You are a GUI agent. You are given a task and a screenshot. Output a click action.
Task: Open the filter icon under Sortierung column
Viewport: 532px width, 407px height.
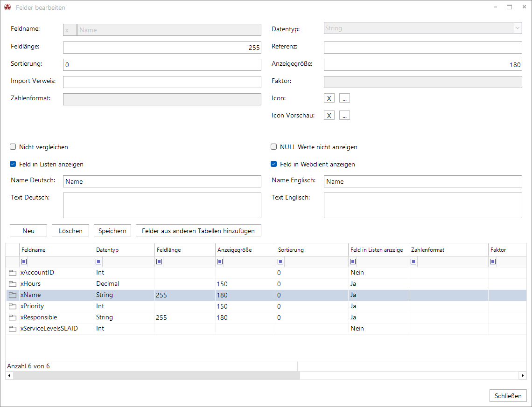tap(280, 262)
